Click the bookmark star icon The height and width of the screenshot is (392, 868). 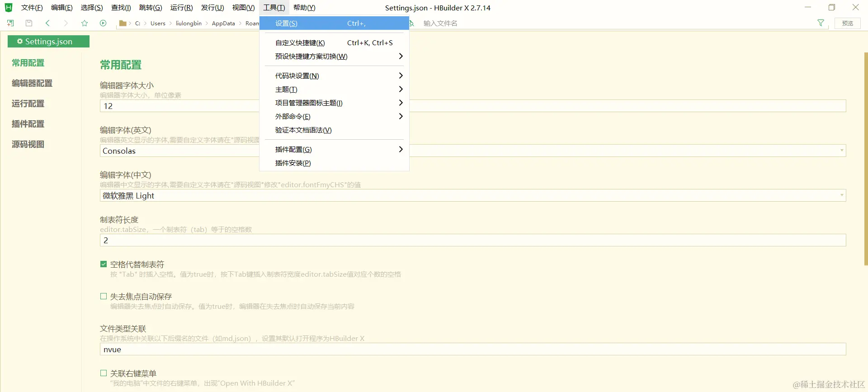[85, 23]
